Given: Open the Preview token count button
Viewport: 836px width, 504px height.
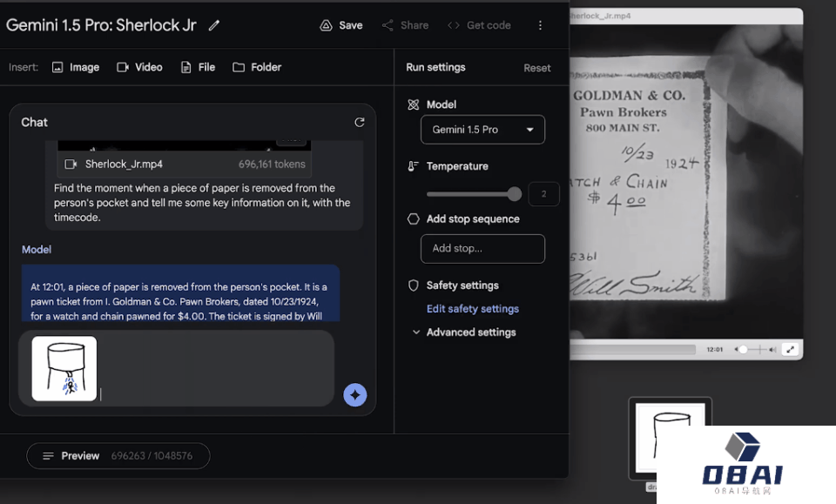Looking at the screenshot, I should [118, 456].
